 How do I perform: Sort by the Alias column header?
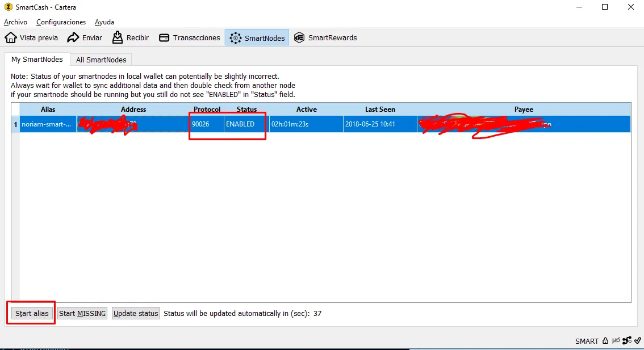(x=48, y=109)
